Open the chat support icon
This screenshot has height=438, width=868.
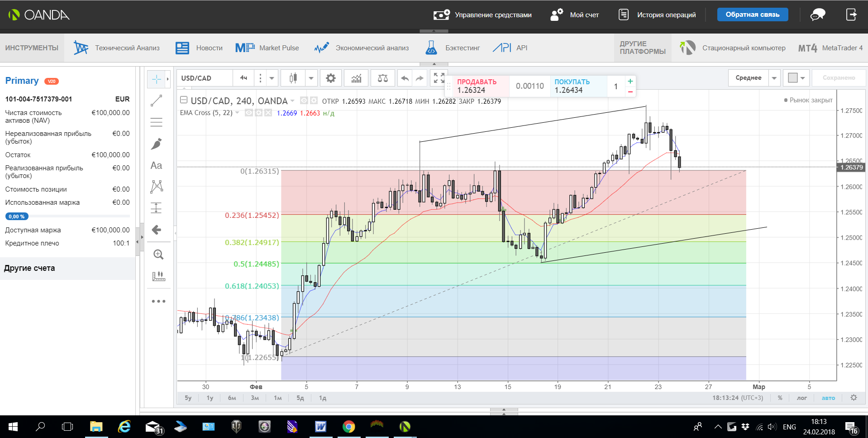click(818, 15)
